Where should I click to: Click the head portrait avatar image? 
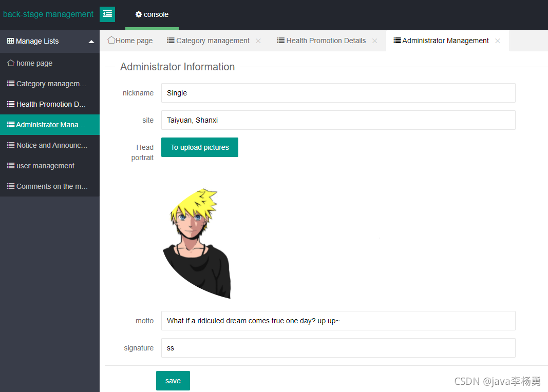click(x=197, y=244)
